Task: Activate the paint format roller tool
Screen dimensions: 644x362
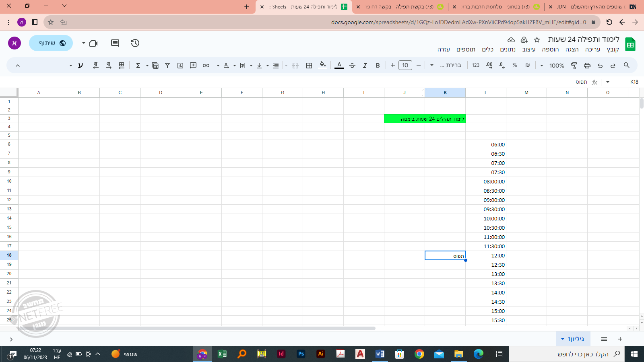Action: pos(574,65)
